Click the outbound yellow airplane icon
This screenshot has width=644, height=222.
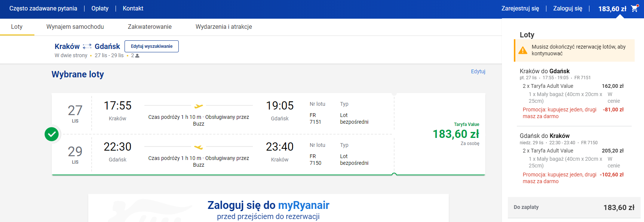pyautogui.click(x=199, y=106)
